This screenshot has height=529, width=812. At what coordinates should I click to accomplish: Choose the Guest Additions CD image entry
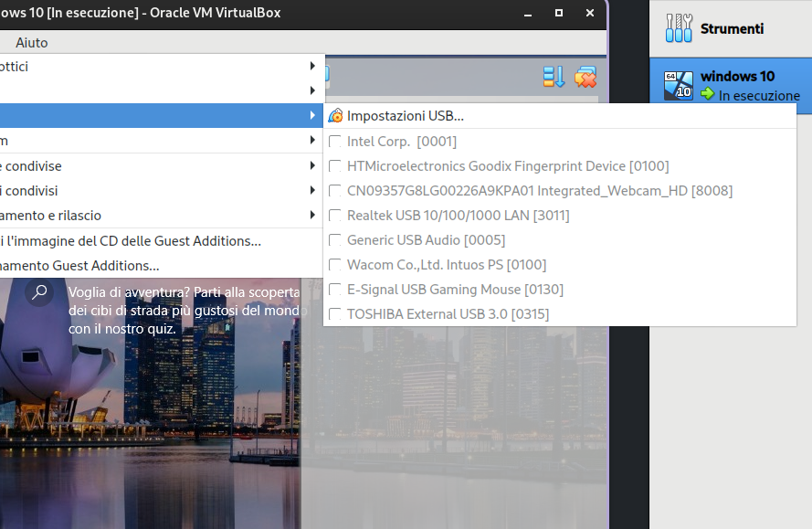(162, 241)
